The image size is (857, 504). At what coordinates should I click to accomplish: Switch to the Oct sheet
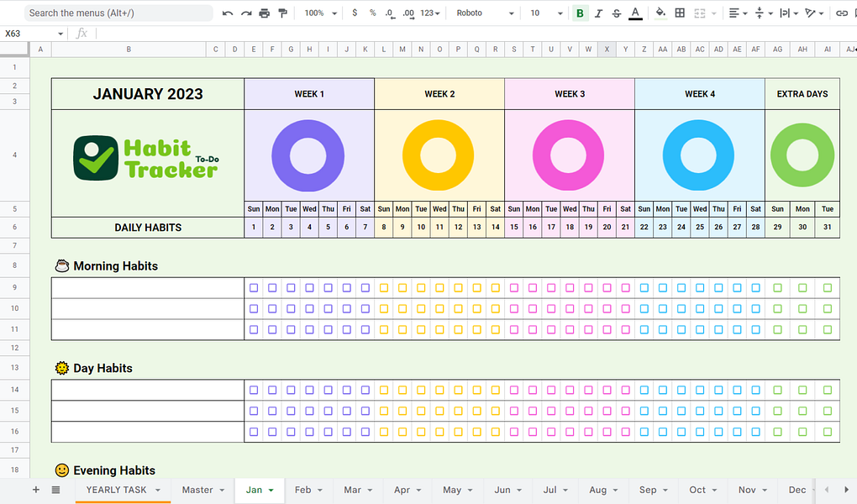coord(697,490)
